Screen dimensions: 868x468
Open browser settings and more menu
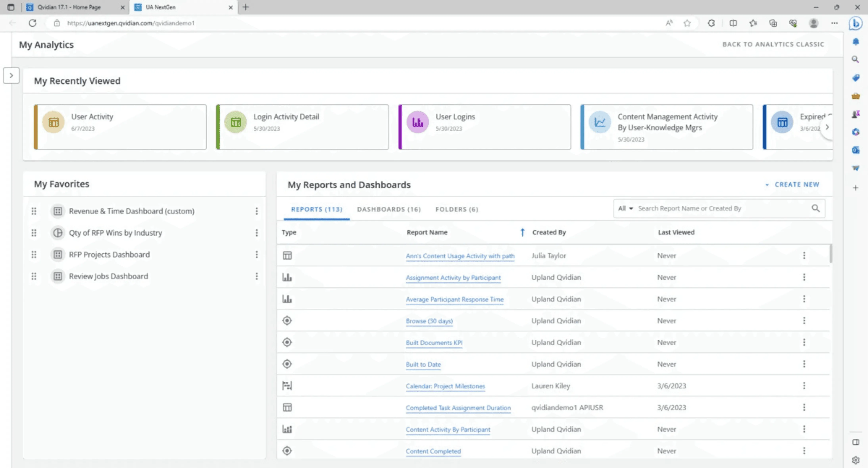[x=834, y=23]
